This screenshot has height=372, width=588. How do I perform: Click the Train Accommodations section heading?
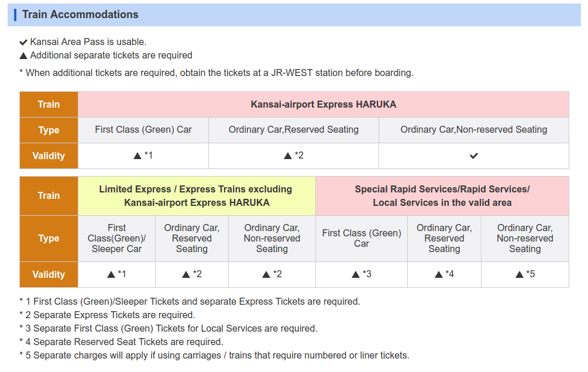80,15
